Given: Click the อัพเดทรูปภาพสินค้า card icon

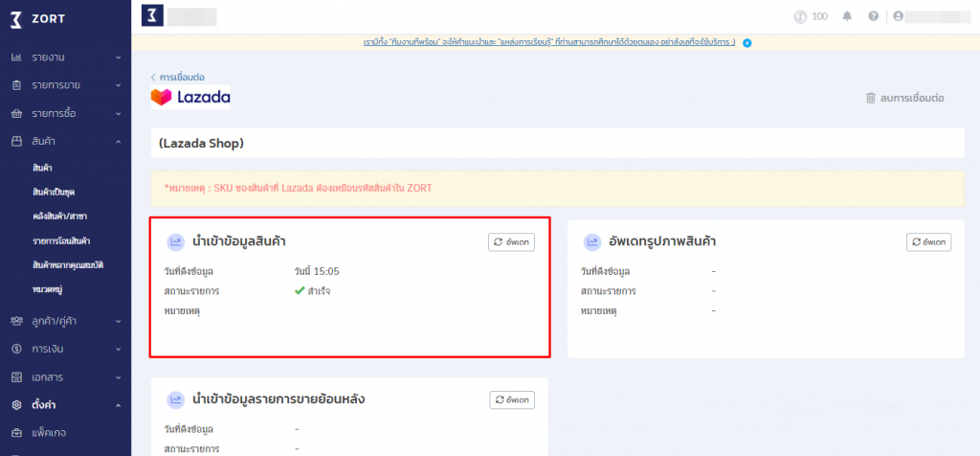Looking at the screenshot, I should (x=591, y=242).
